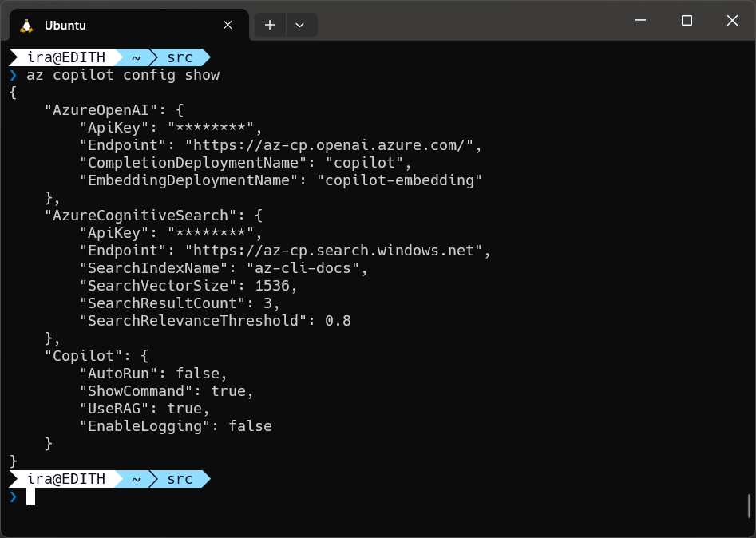Screen dimensions: 756x538
Task: Minimize the terminal window
Action: tap(641, 20)
